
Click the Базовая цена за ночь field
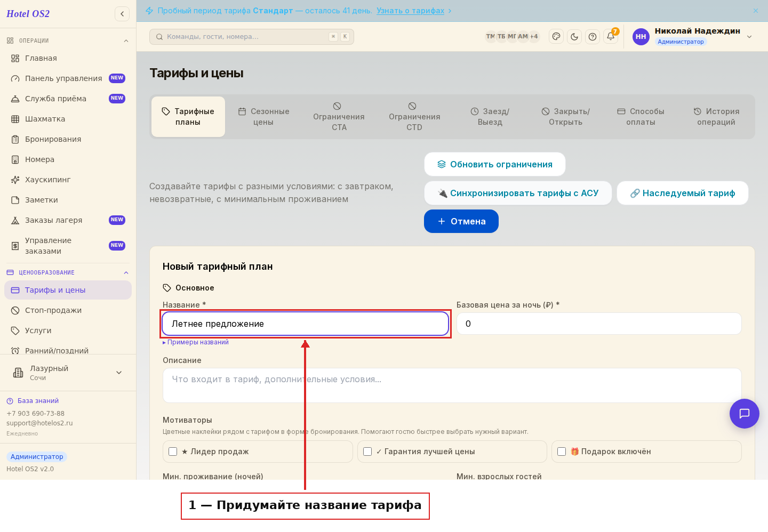[599, 324]
